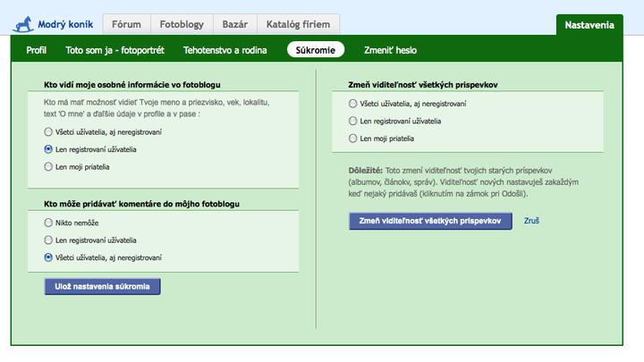
Task: Select the Súkromie section
Action: click(x=316, y=50)
